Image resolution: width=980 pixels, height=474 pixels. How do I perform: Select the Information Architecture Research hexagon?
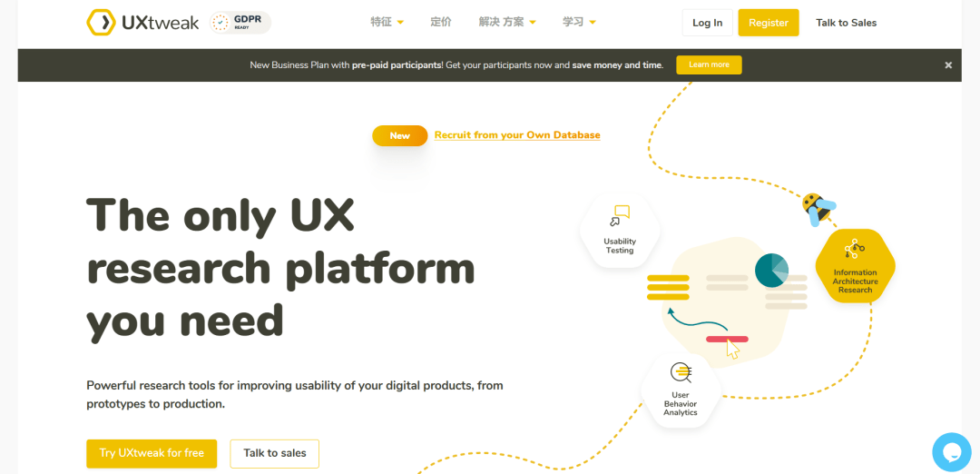click(x=855, y=265)
